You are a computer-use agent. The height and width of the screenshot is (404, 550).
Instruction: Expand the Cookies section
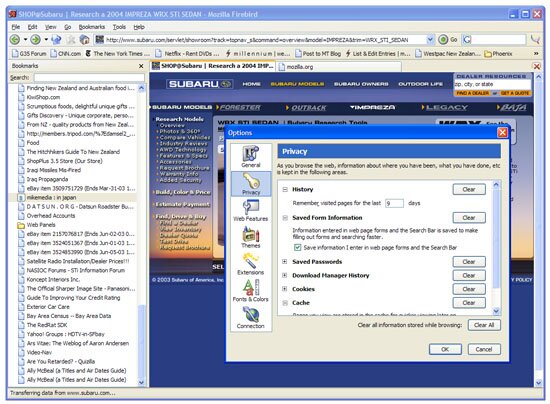tap(285, 289)
